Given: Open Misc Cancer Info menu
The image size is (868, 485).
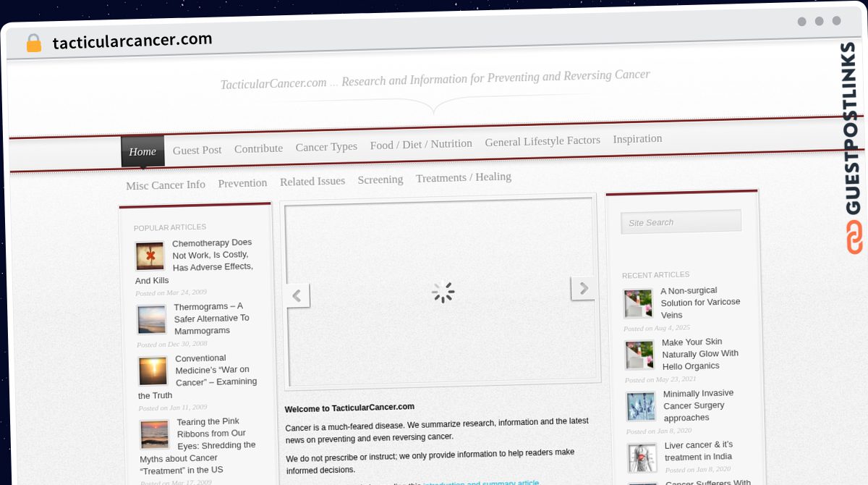Looking at the screenshot, I should click(166, 185).
